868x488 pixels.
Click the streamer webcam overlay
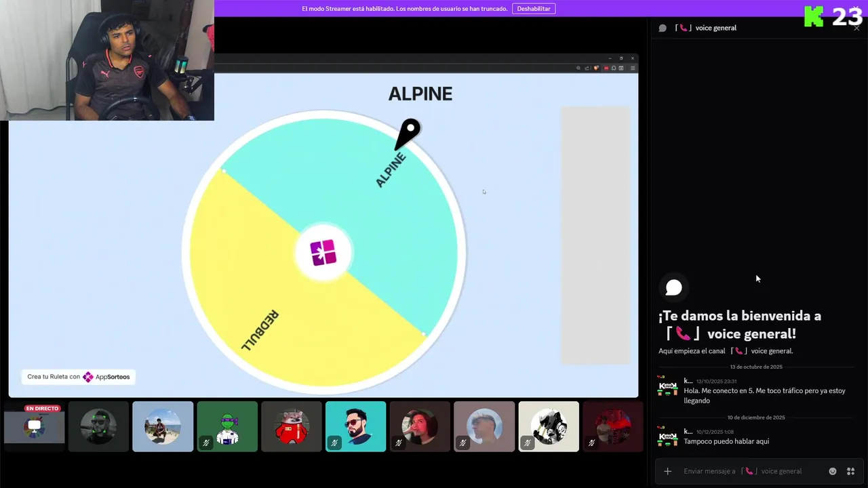(107, 60)
